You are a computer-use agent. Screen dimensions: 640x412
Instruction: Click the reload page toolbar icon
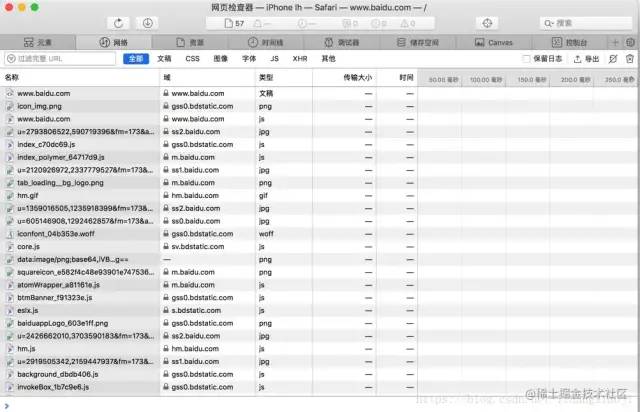click(118, 23)
